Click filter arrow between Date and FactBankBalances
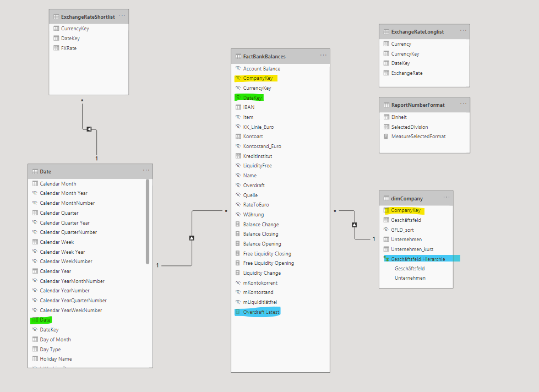This screenshot has width=539, height=392. 192,238
